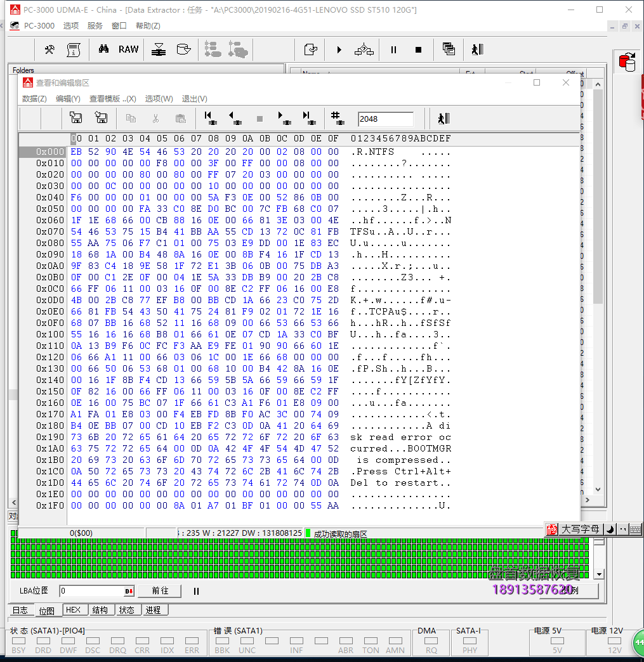Start the process with Play button
The height and width of the screenshot is (662, 644).
tap(339, 50)
